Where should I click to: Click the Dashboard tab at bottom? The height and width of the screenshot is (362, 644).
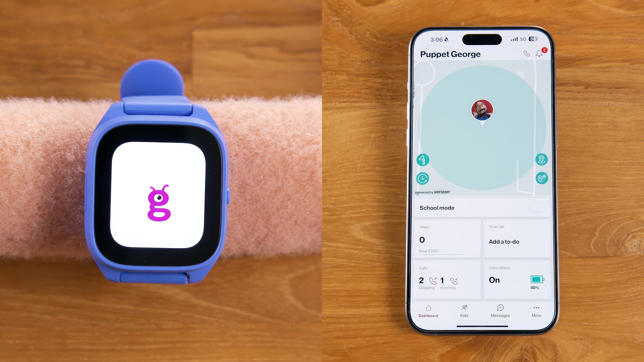(429, 311)
